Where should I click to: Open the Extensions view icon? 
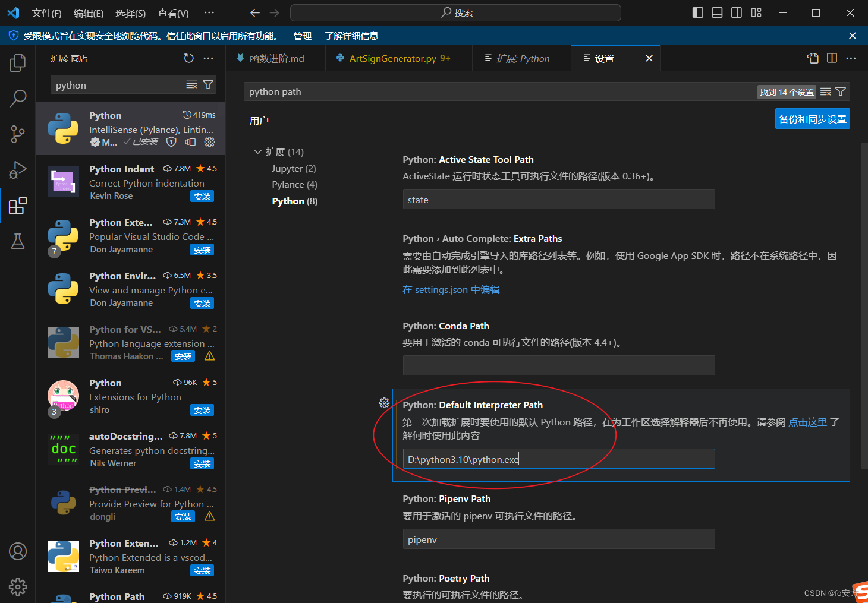(x=18, y=206)
